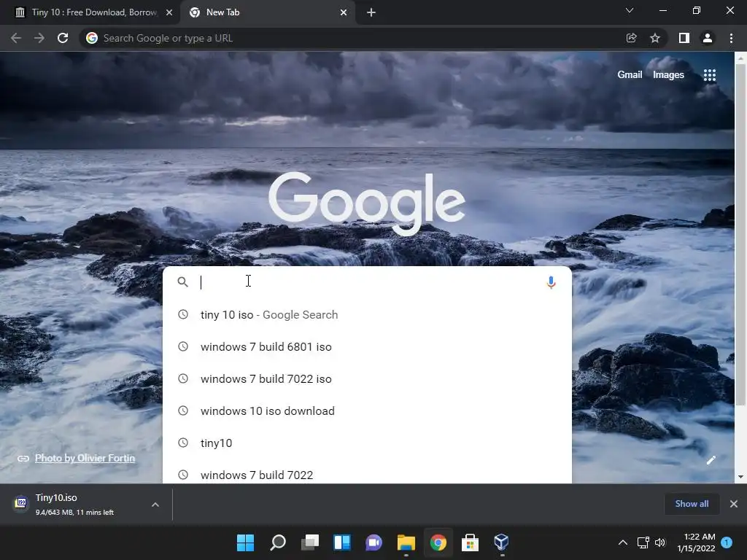Open File Explorer from the taskbar
747x560 pixels.
[406, 542]
